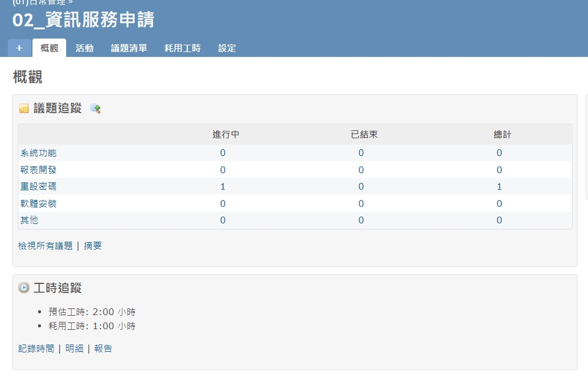
Task: Switch to the 活動 tab
Action: [x=85, y=48]
